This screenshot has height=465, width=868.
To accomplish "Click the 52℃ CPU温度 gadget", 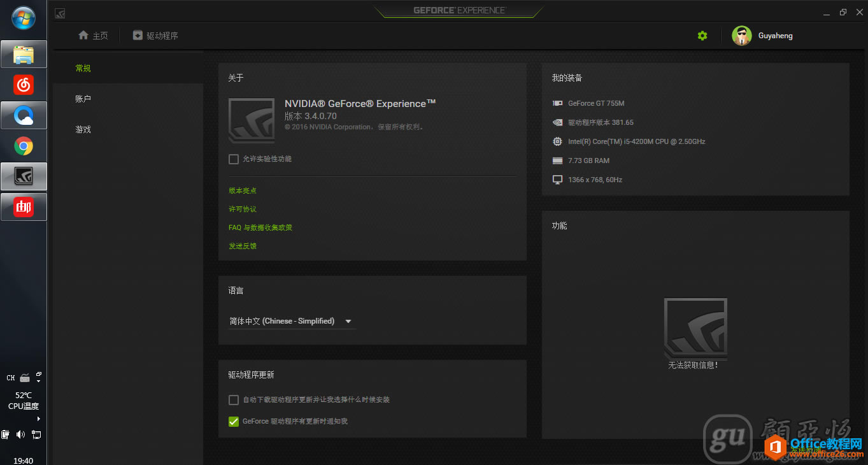I will click(24, 401).
